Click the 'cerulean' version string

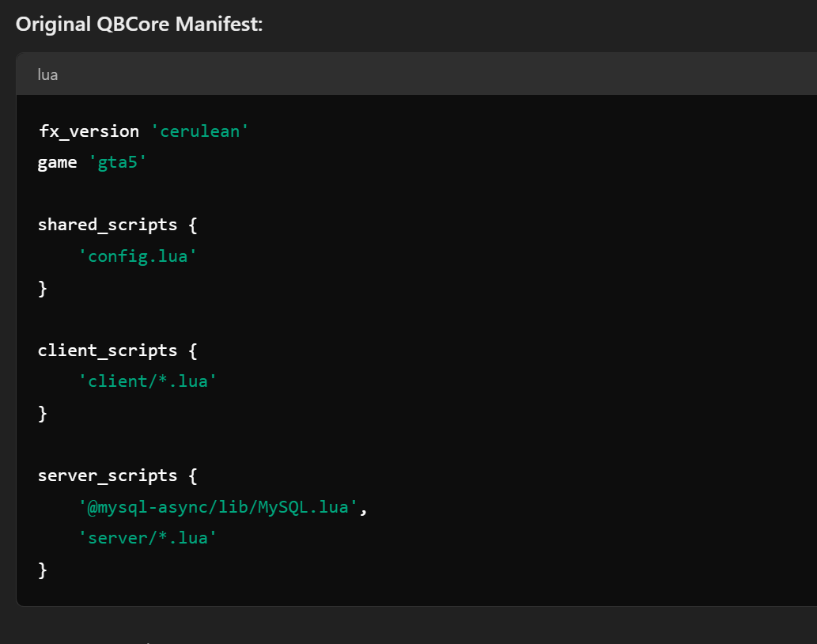200,131
